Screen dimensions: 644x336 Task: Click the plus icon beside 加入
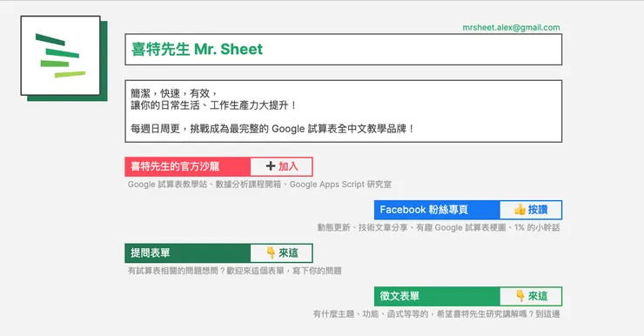(271, 166)
